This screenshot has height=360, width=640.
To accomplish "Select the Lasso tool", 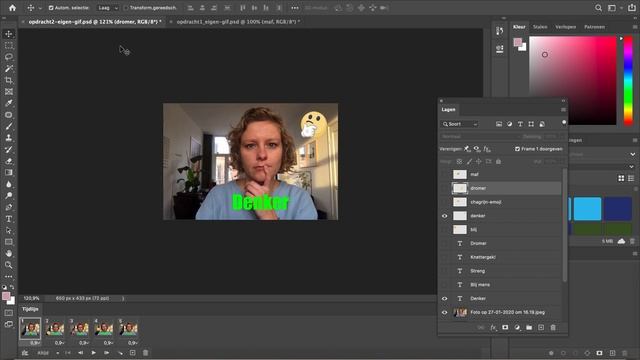I will click(9, 57).
